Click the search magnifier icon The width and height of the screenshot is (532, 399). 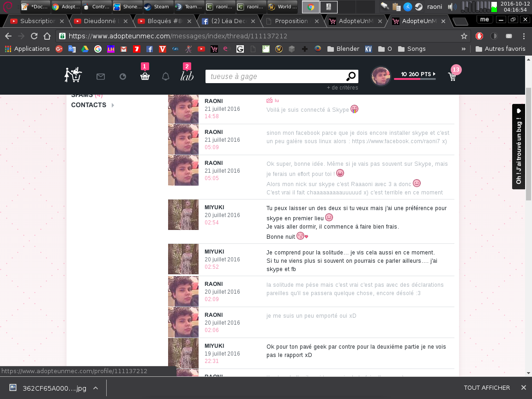(351, 76)
